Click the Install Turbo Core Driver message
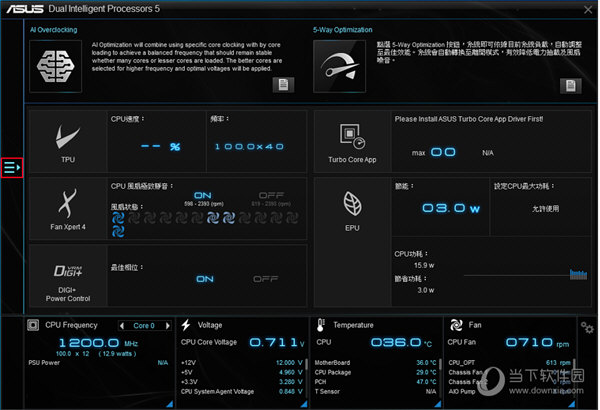The width and height of the screenshot is (600, 410). point(469,119)
